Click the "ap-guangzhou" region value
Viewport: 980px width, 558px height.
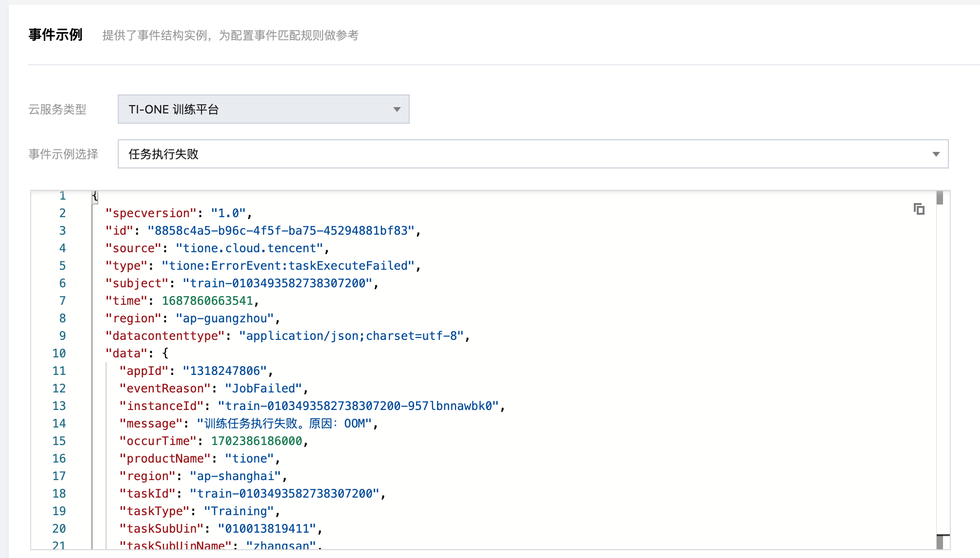224,318
